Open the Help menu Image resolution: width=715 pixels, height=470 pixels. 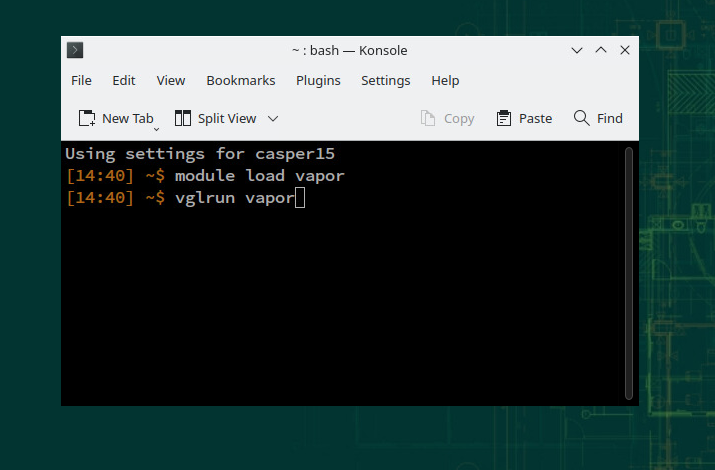click(445, 80)
